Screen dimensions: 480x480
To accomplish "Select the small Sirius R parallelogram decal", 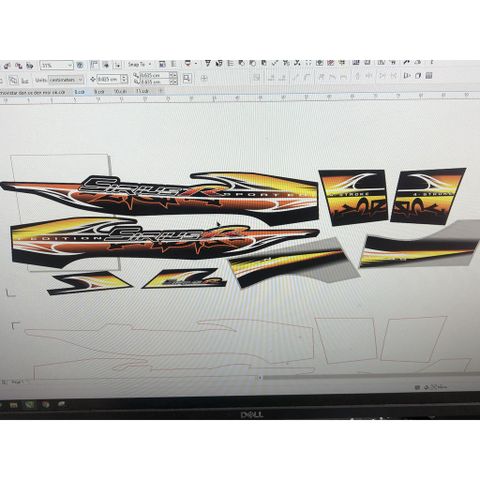I will pos(184,279).
